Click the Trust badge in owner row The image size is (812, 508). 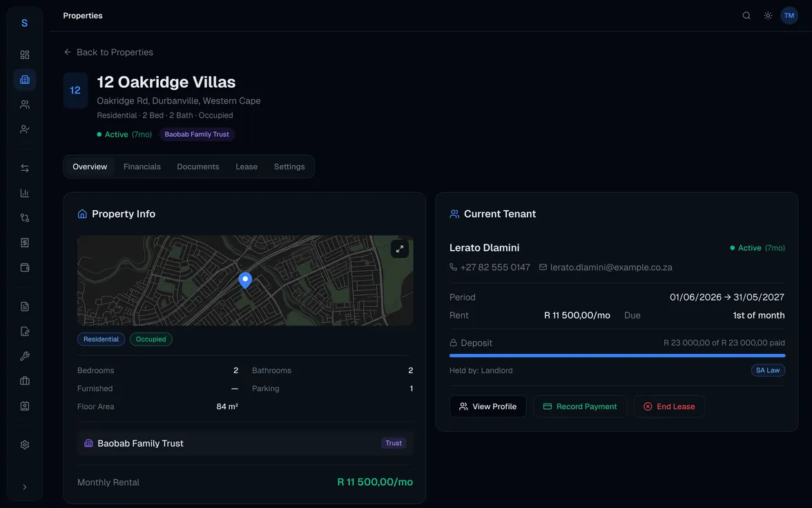pos(394,443)
